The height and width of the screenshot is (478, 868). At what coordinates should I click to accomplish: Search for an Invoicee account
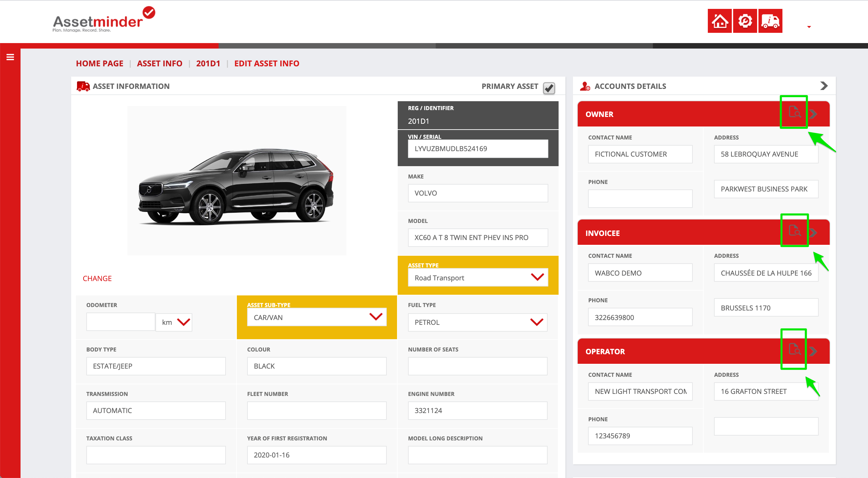[x=794, y=230]
